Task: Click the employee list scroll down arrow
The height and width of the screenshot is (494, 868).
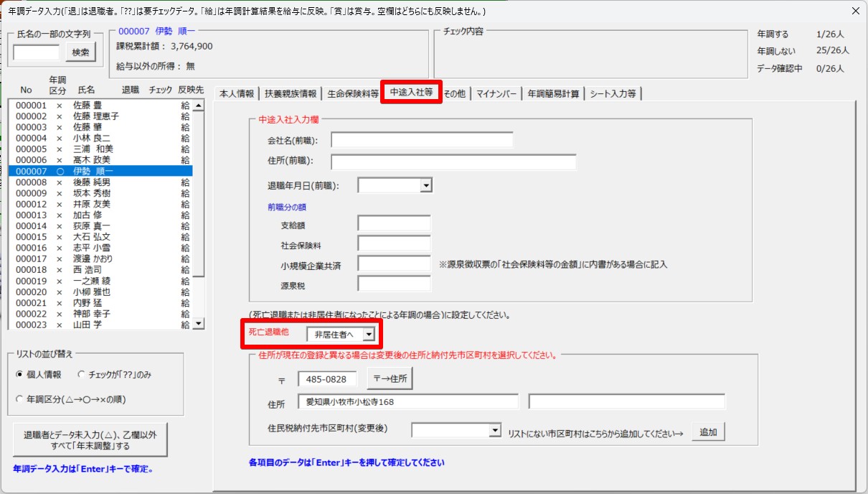Action: [198, 324]
